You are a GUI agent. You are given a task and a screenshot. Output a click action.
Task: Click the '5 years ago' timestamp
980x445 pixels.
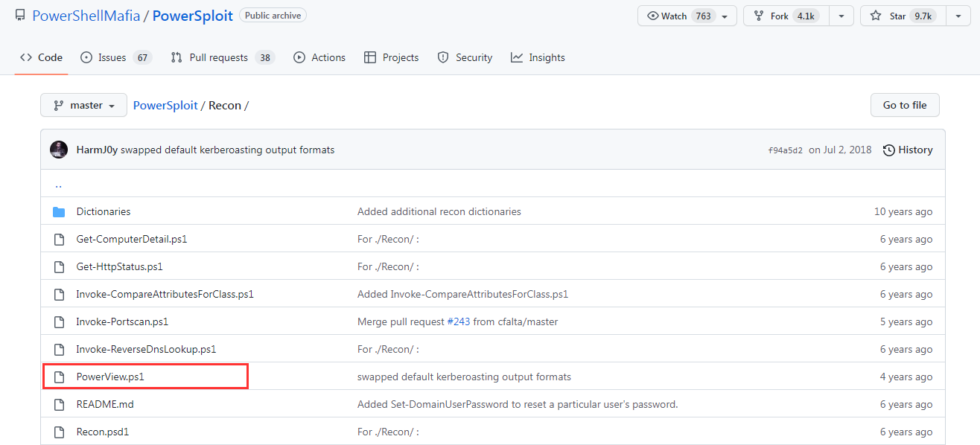click(906, 321)
